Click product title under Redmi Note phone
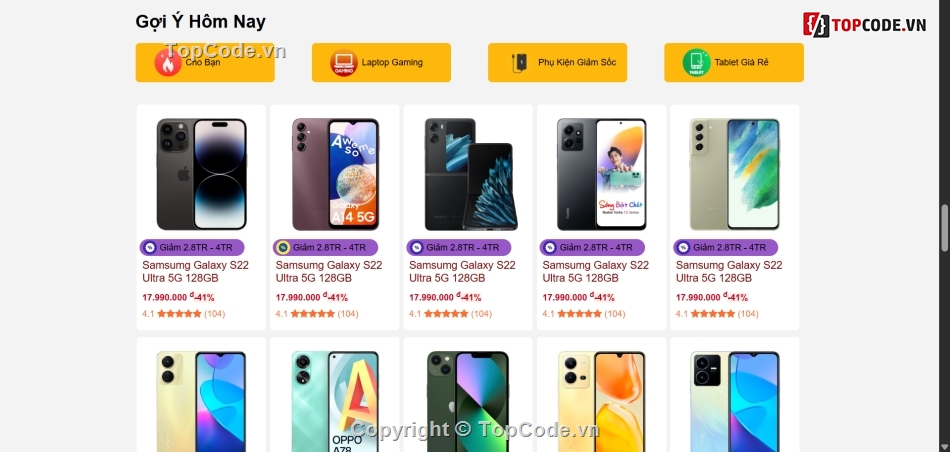The height and width of the screenshot is (452, 950). [596, 271]
